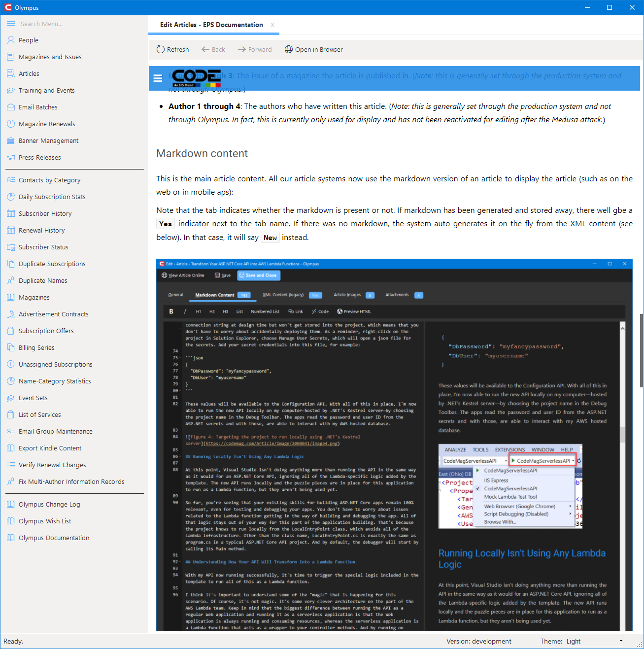Click Version: development status text
Image resolution: width=644 pixels, height=649 pixels.
pyautogui.click(x=478, y=641)
